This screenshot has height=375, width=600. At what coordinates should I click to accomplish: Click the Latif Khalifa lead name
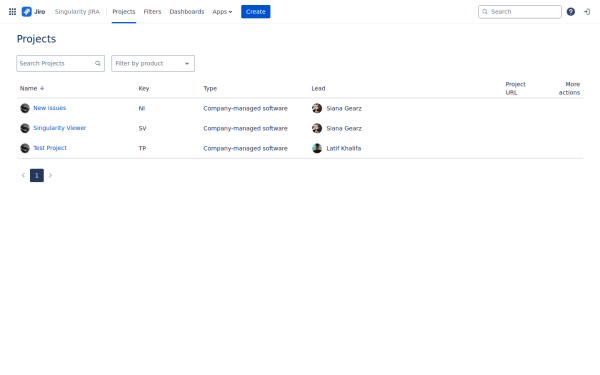tap(343, 148)
